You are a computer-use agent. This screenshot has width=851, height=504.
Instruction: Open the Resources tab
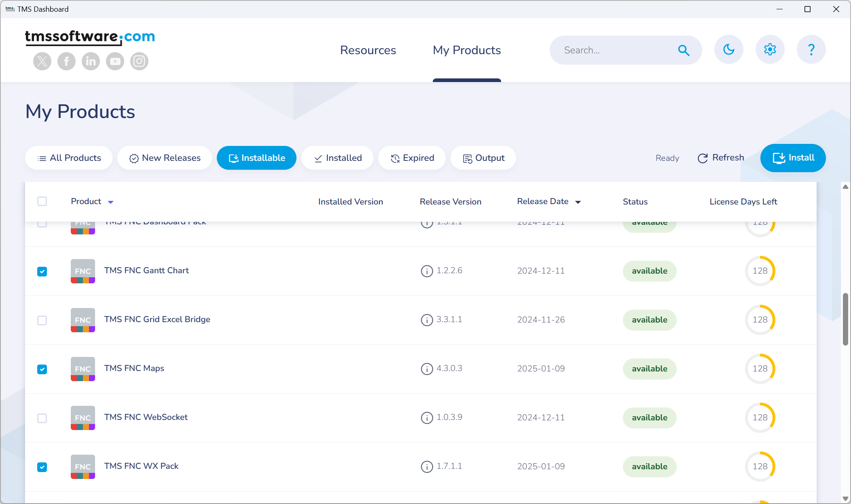click(368, 50)
